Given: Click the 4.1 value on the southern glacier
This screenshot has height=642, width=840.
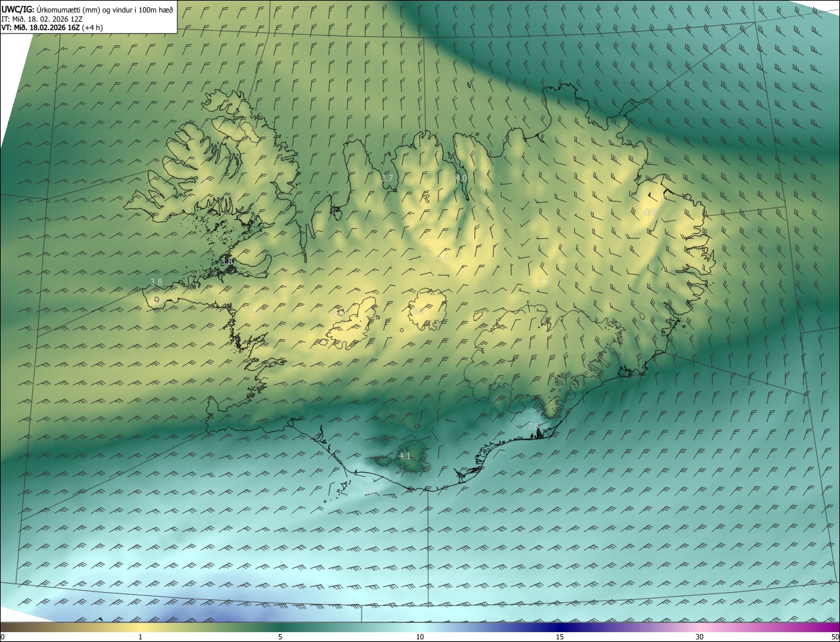Looking at the screenshot, I should [404, 456].
